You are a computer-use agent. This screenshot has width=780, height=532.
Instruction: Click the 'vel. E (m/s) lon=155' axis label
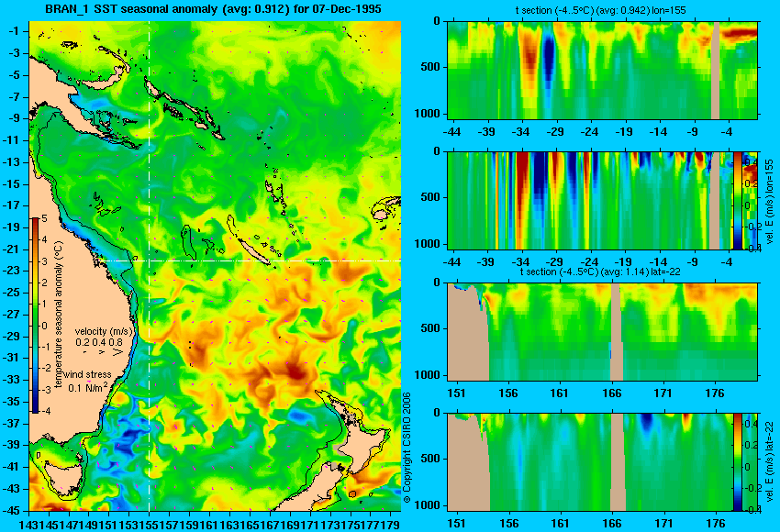click(769, 202)
